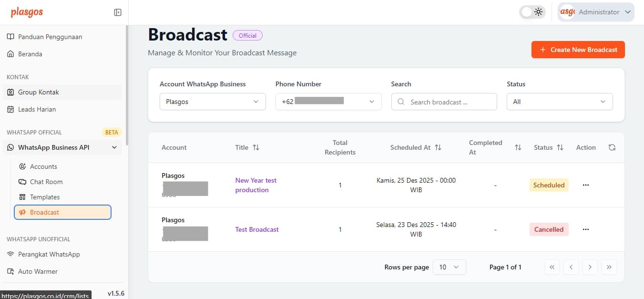Open Leads Harian from the sidebar icon
The height and width of the screenshot is (299, 644).
[10, 109]
